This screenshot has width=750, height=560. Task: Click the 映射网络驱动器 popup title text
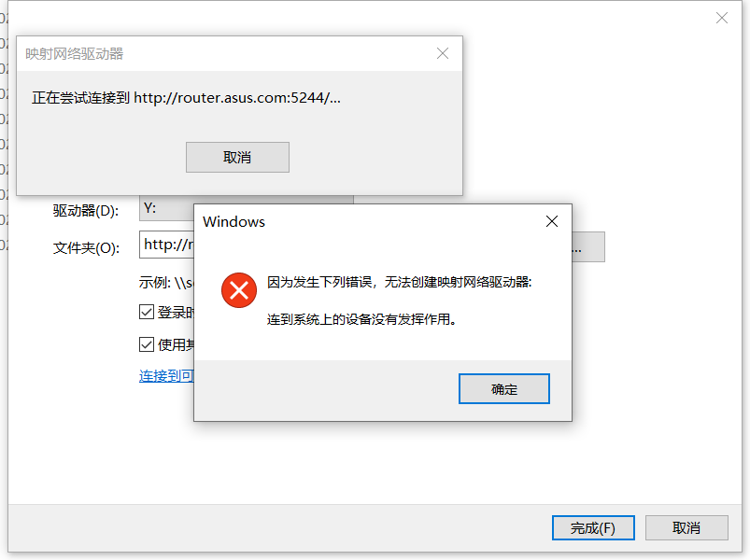(x=74, y=53)
